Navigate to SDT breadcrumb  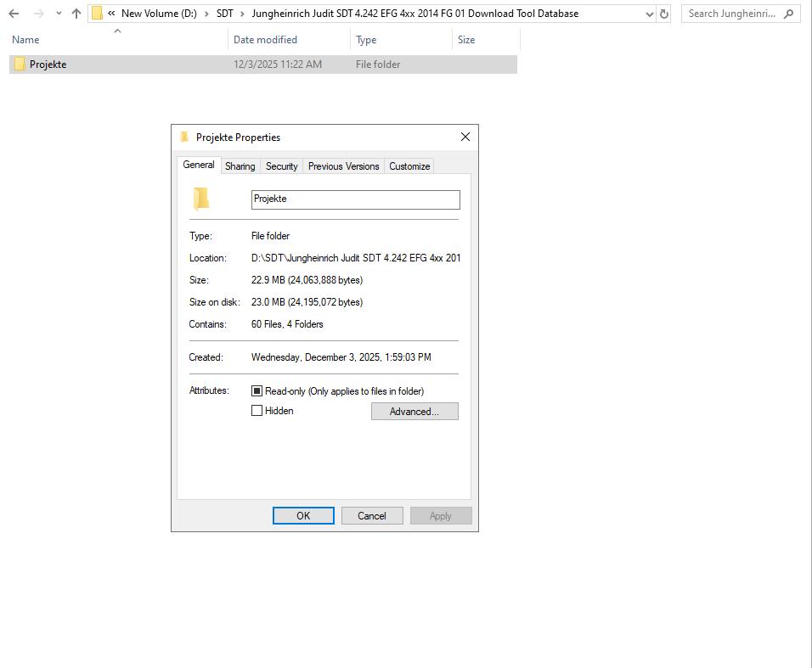coord(225,14)
